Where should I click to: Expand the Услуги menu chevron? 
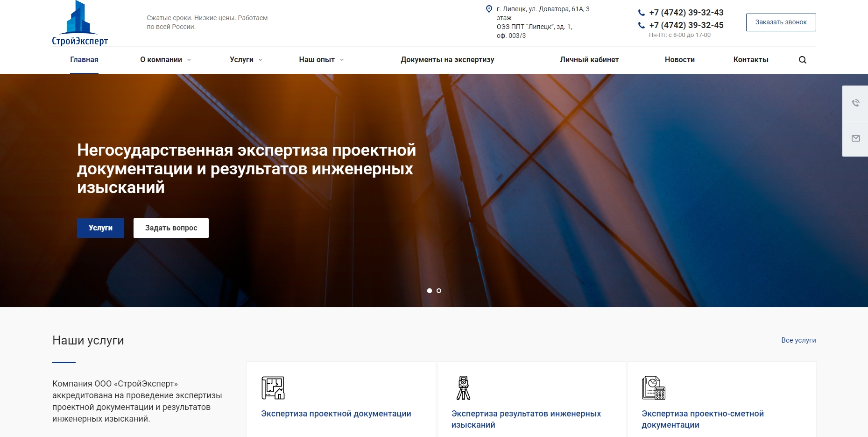(261, 60)
